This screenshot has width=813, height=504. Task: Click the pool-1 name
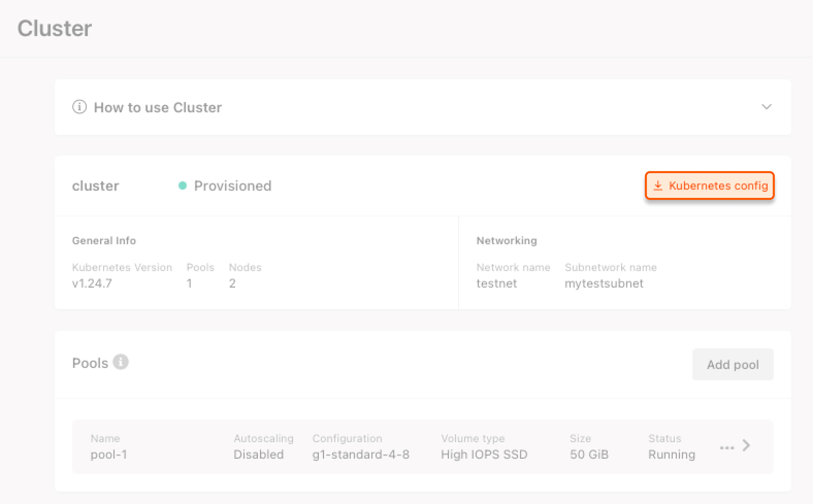pos(109,454)
